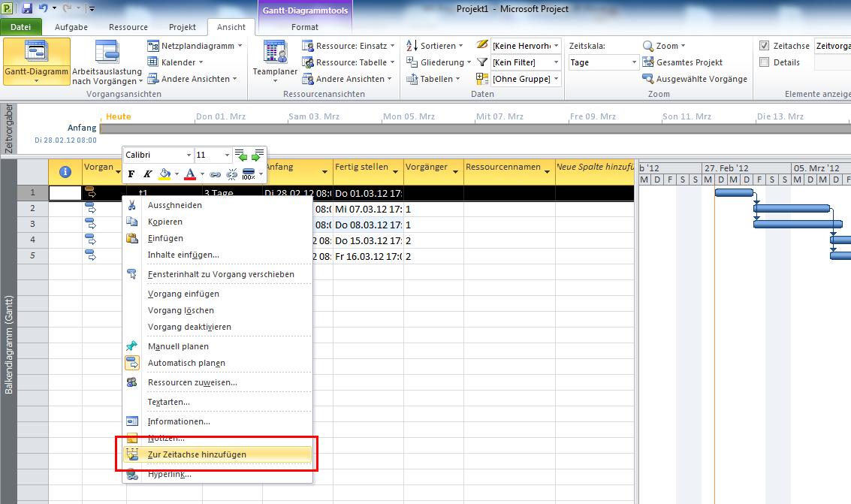Toggle italic K in mini toolbar
Viewport: 851px width, 504px height.
148,174
